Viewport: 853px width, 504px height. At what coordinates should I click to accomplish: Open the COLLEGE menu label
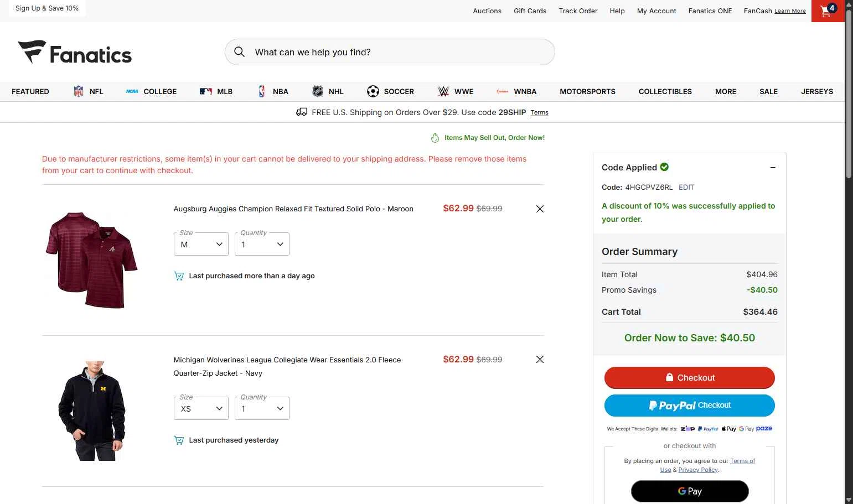pos(160,91)
